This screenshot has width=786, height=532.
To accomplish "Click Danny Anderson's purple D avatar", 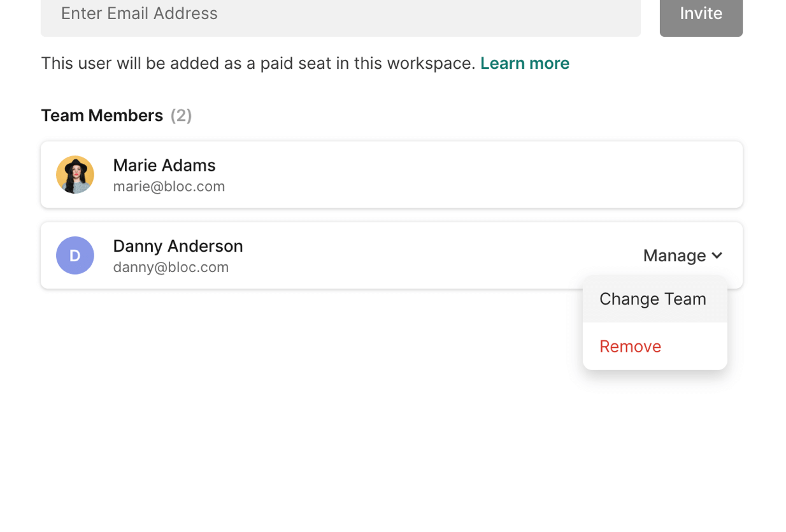I will click(75, 255).
